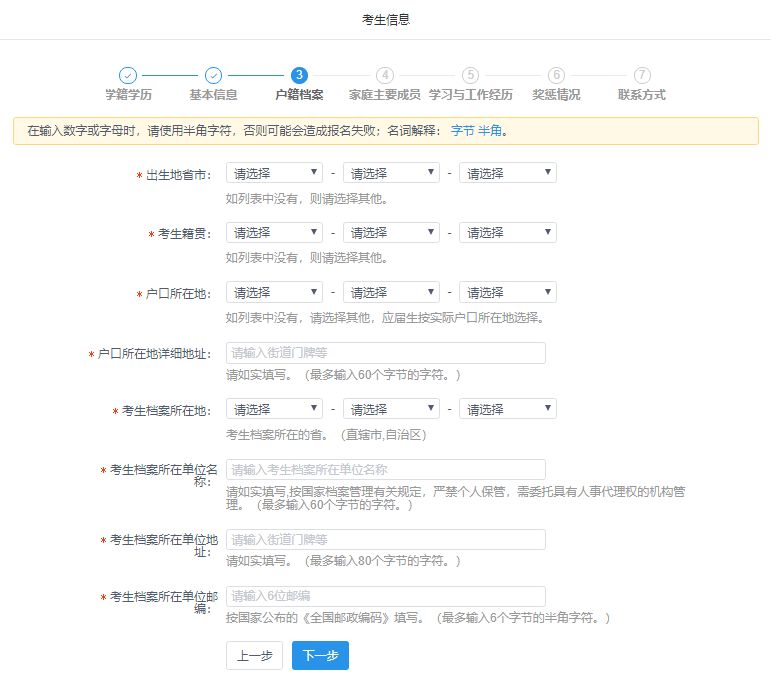Click the completed 学籍学历 step checkmark icon
The width and height of the screenshot is (771, 677).
click(128, 75)
